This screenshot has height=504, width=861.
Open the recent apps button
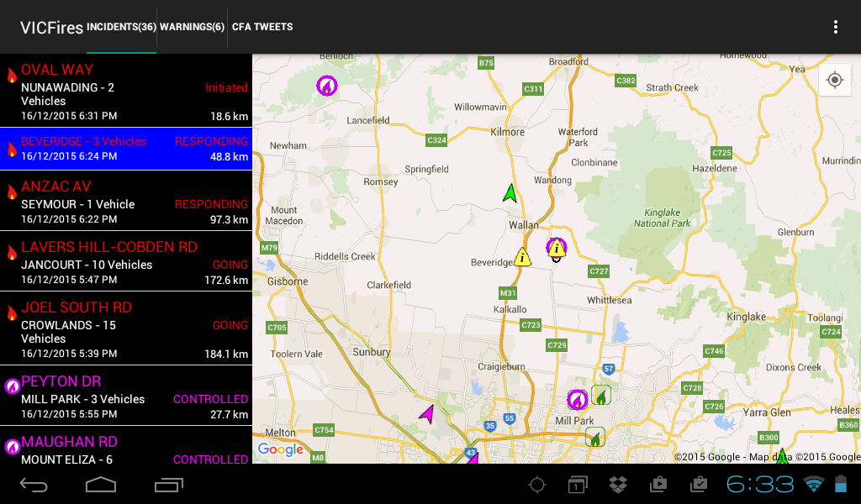coord(168,485)
